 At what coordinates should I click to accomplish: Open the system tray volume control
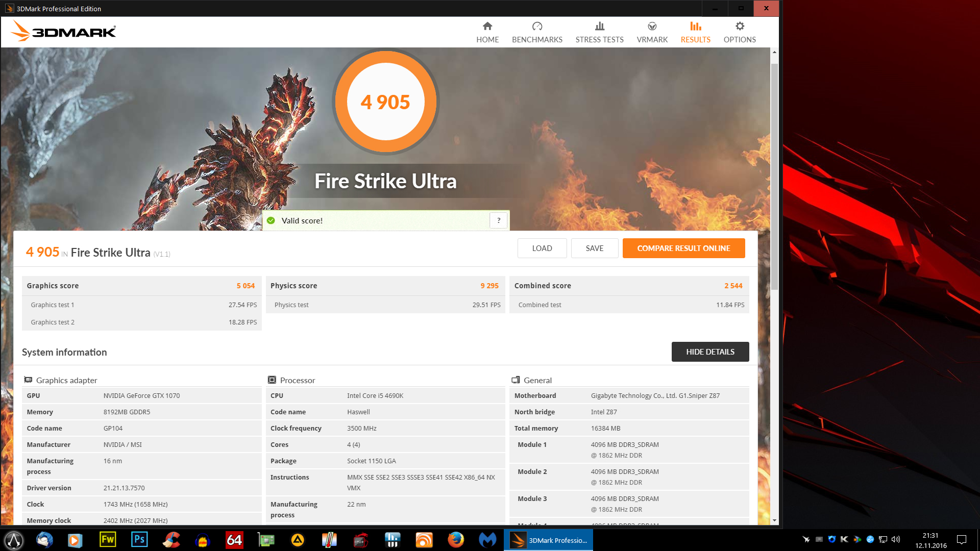pos(896,539)
